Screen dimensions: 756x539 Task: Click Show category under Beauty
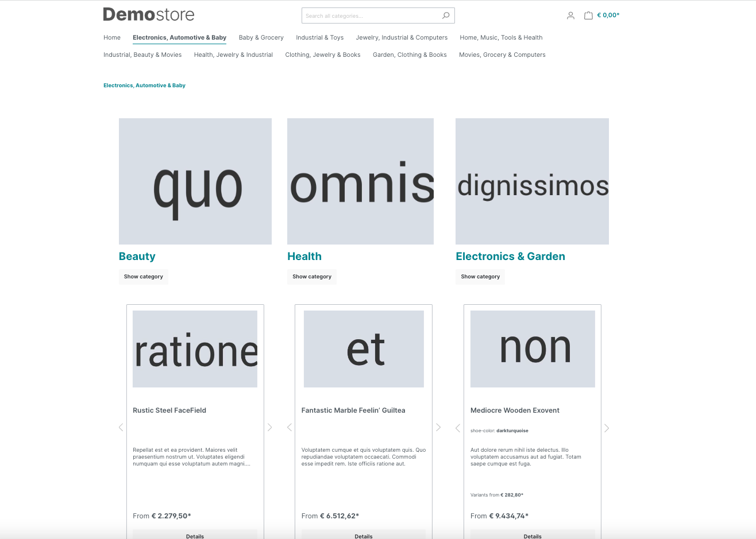click(x=144, y=277)
